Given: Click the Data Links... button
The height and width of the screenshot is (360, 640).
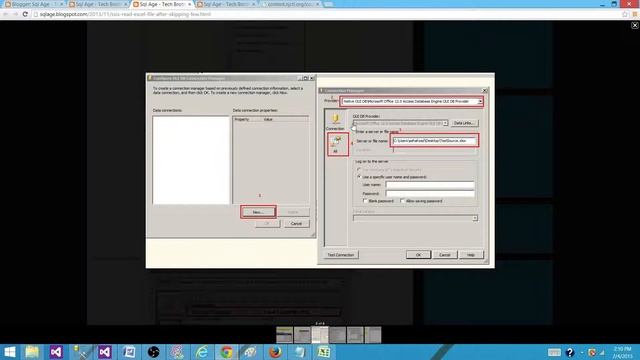Looking at the screenshot, I should tap(464, 123).
